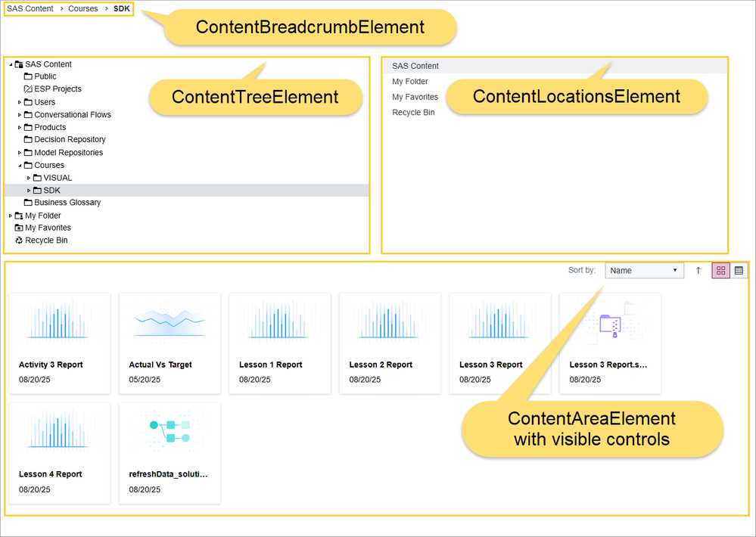Expand the Conversational Flows folder arrow
756x537 pixels.
(x=19, y=115)
